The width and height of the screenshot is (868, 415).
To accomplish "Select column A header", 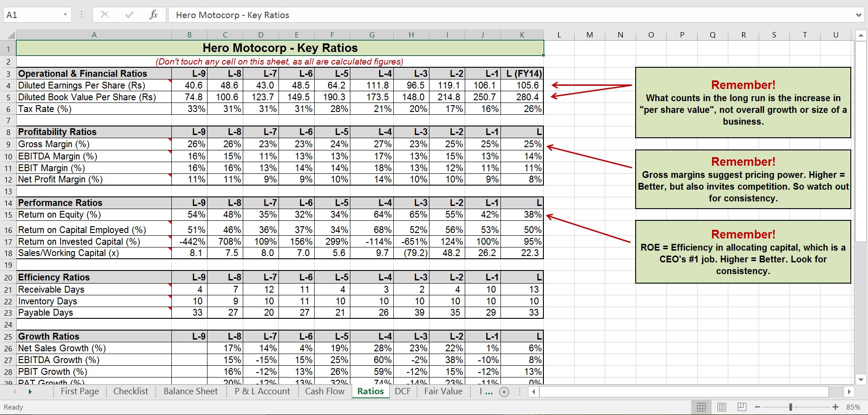I will (x=94, y=35).
